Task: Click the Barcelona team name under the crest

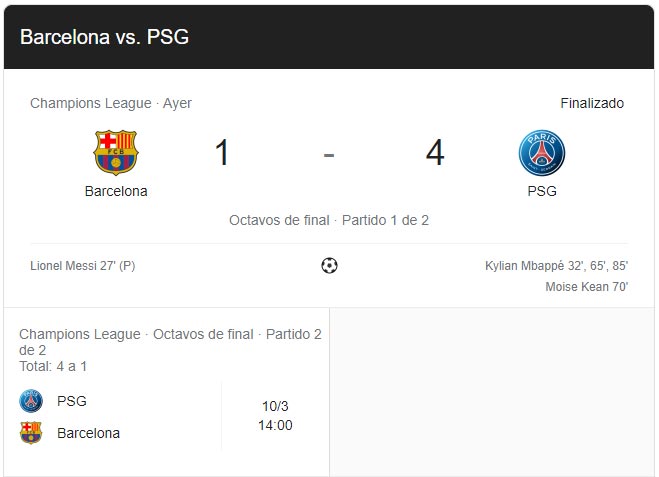Action: [x=116, y=191]
